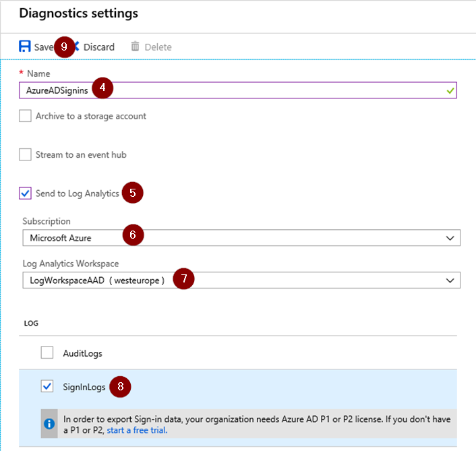Click into the Name text field

point(238,90)
